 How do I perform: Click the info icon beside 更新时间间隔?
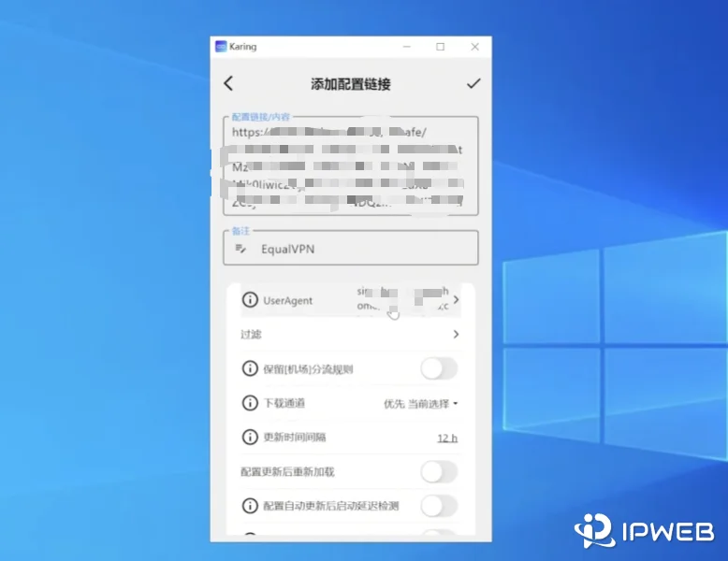[x=250, y=437]
